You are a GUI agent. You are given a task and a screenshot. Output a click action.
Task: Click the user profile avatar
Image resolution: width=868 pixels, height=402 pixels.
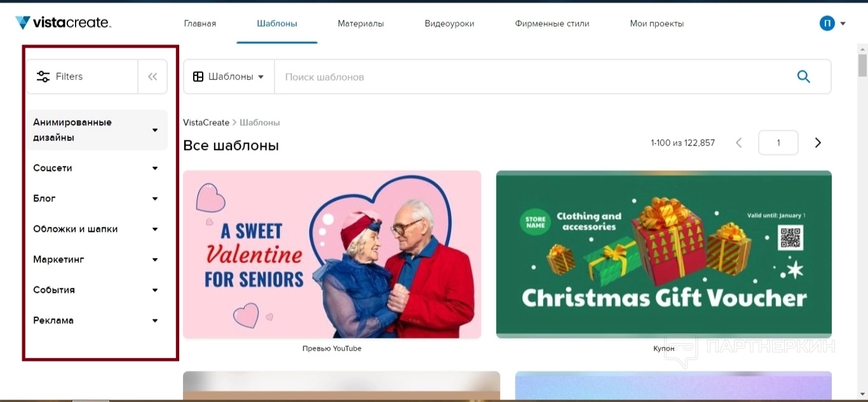[x=827, y=23]
